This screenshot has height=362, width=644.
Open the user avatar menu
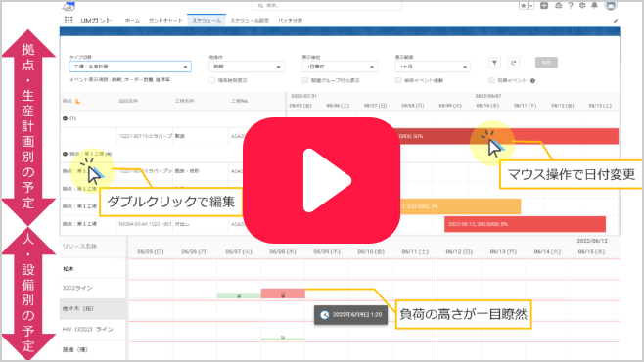611,6
